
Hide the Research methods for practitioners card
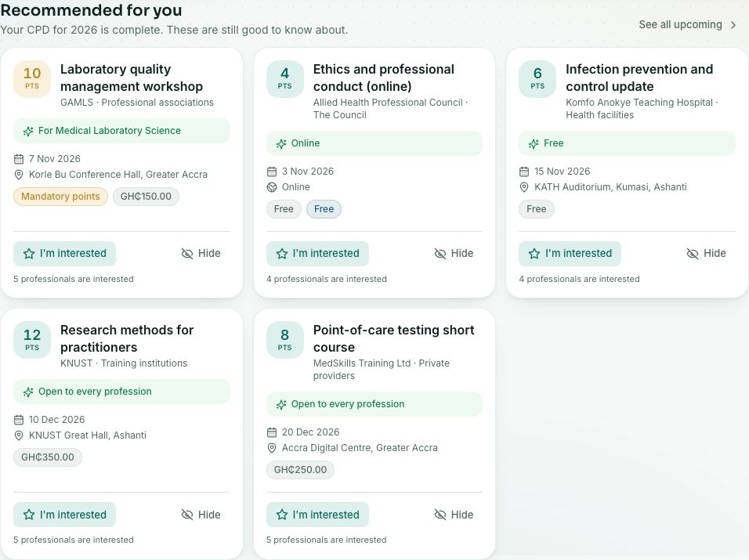click(x=201, y=515)
